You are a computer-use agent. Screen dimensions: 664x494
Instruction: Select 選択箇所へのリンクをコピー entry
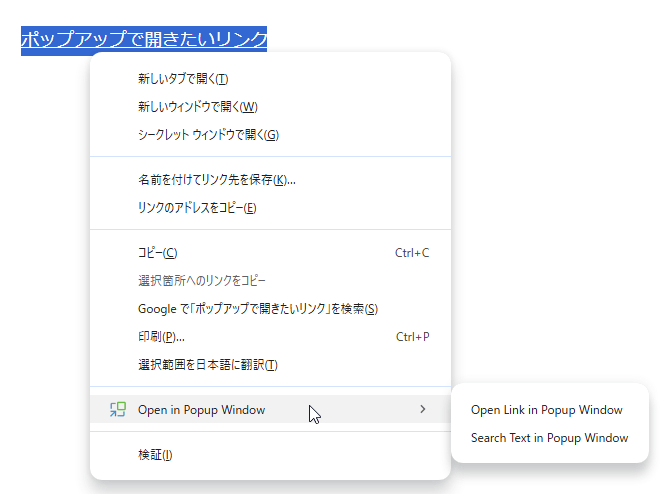tap(270, 281)
